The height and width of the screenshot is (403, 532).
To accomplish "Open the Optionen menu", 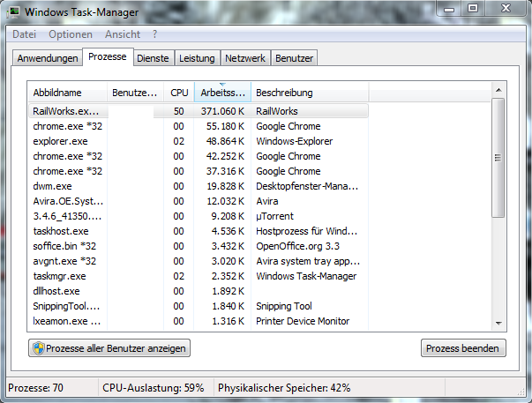I will click(x=71, y=34).
